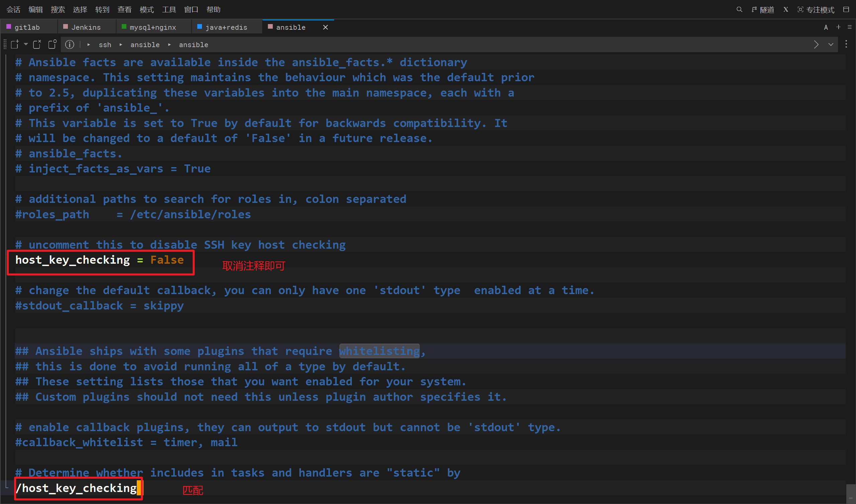Add new tab with plus icon
856x504 pixels.
coord(838,27)
